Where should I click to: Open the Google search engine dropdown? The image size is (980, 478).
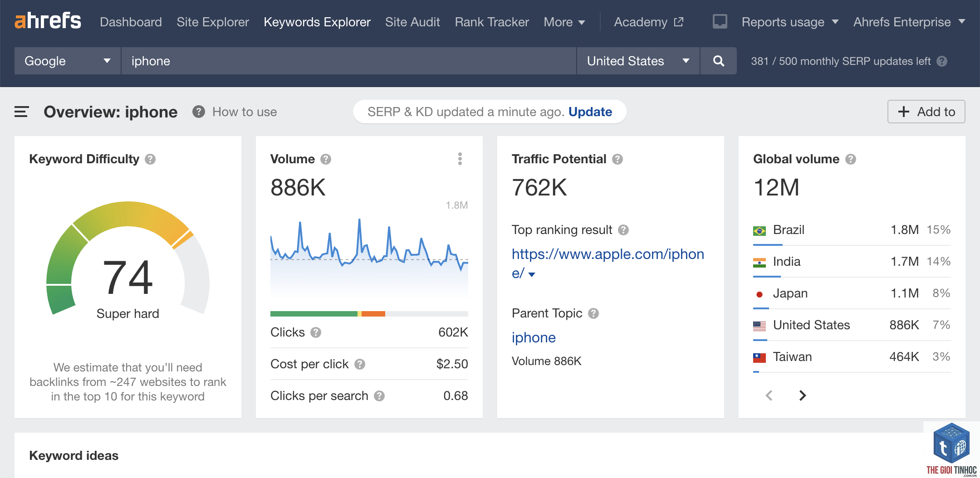[68, 61]
